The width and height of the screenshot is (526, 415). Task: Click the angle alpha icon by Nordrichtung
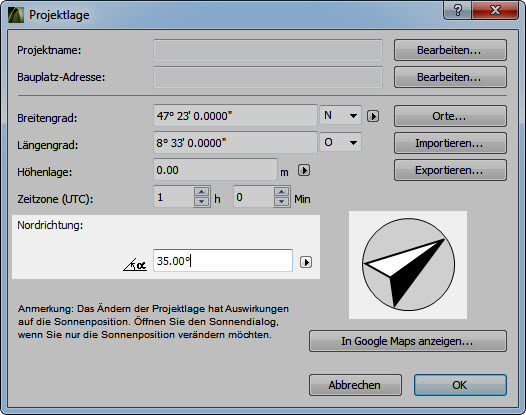[135, 264]
